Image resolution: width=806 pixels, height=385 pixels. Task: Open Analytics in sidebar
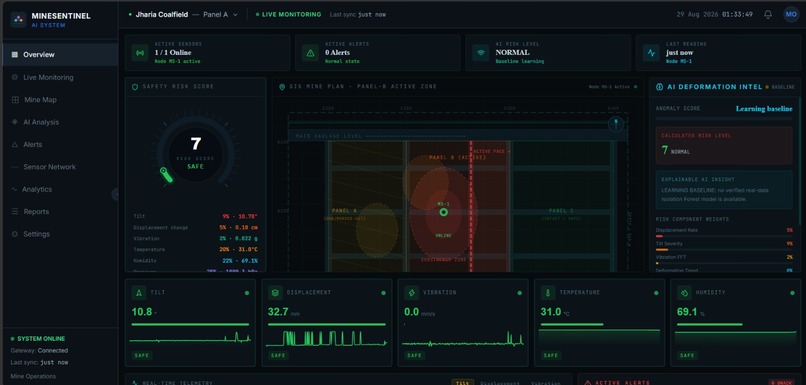pyautogui.click(x=60, y=189)
